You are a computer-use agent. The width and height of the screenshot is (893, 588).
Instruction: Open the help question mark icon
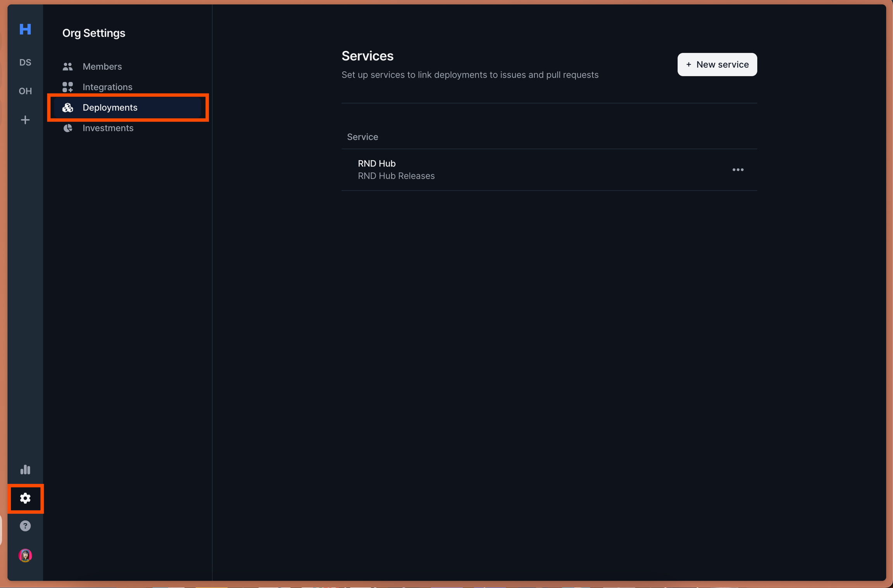point(25,526)
